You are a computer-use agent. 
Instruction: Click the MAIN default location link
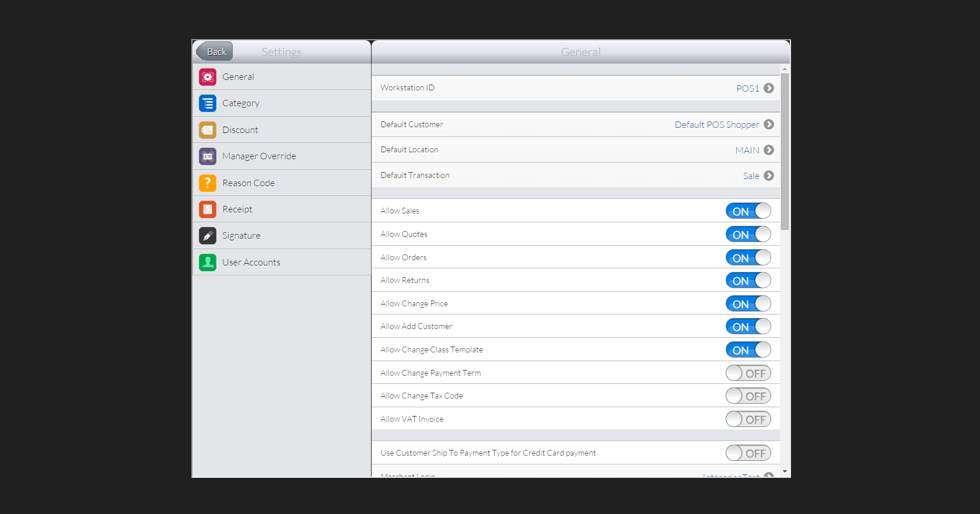click(747, 151)
